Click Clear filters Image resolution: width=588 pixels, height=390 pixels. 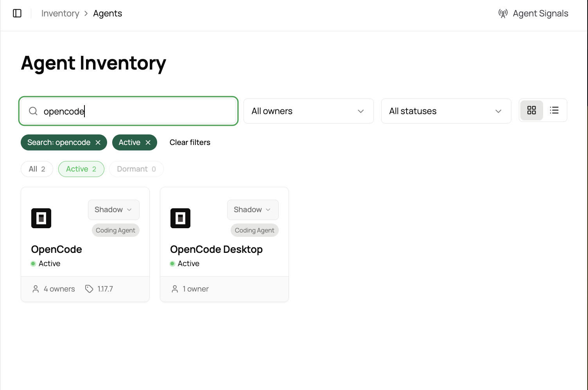190,143
